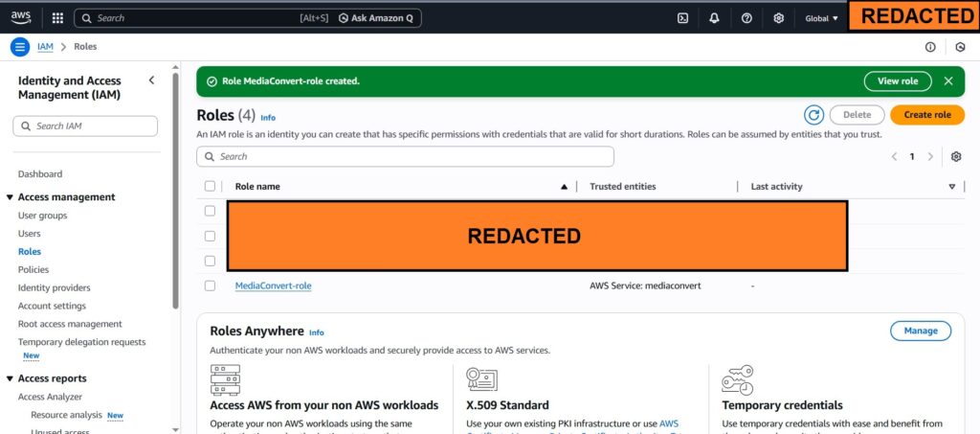The image size is (980, 434).
Task: Click the Create role button
Action: 926,115
